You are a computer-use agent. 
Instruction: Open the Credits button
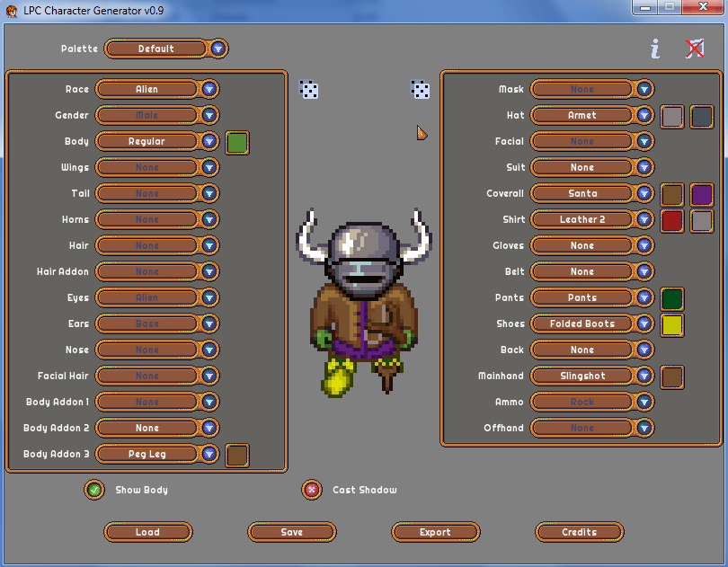[580, 532]
